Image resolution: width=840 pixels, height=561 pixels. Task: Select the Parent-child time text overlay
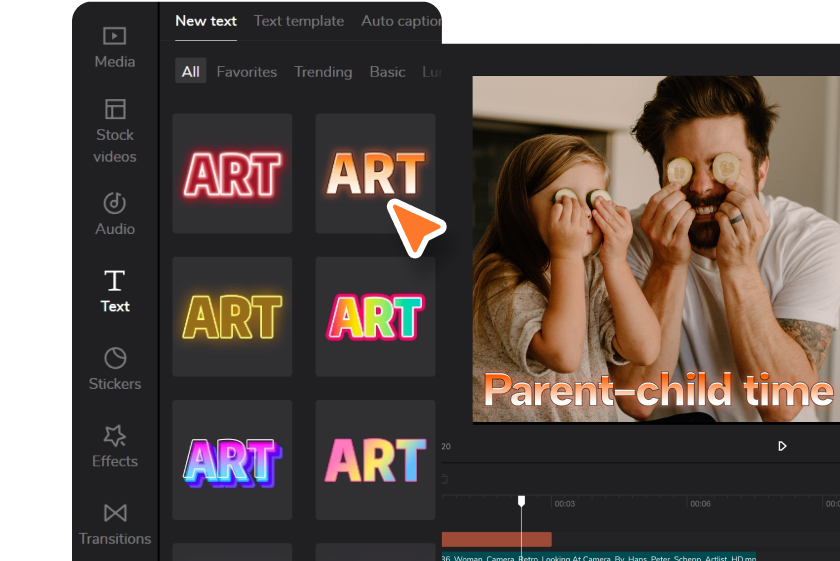[x=658, y=390]
